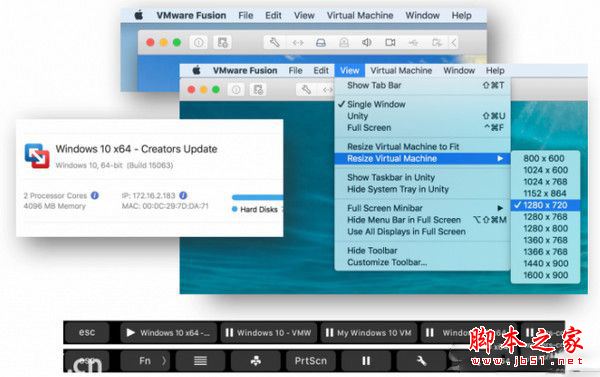This screenshot has height=377, width=600.
Task: Open the Apple menu in the front menu bar
Action: coord(197,70)
